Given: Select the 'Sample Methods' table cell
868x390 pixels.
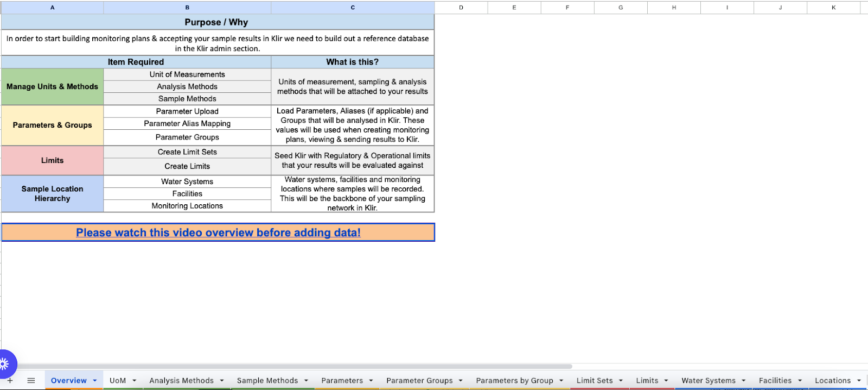Looking at the screenshot, I should pos(187,98).
